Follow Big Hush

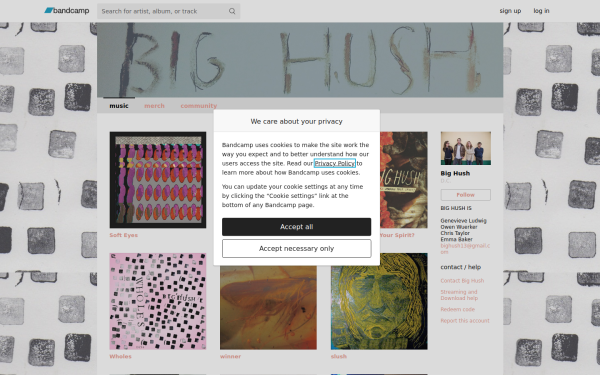466,195
